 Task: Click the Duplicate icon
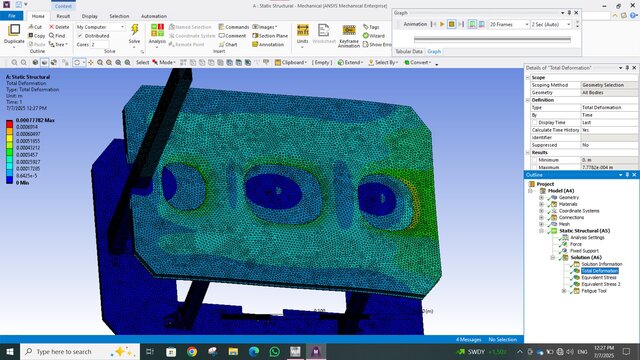click(14, 30)
